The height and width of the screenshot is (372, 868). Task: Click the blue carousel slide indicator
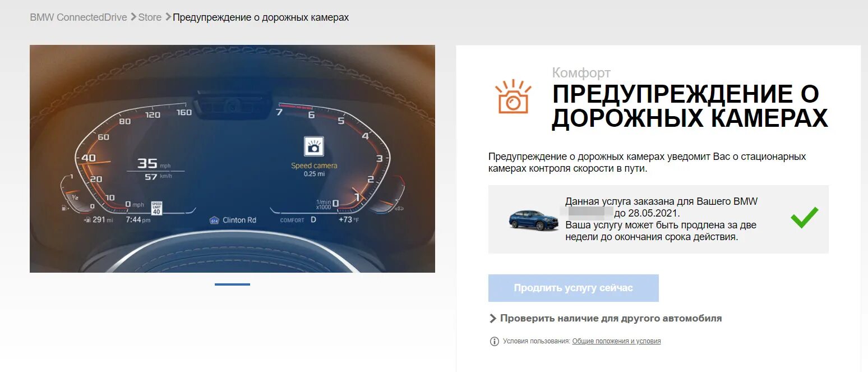tap(232, 284)
